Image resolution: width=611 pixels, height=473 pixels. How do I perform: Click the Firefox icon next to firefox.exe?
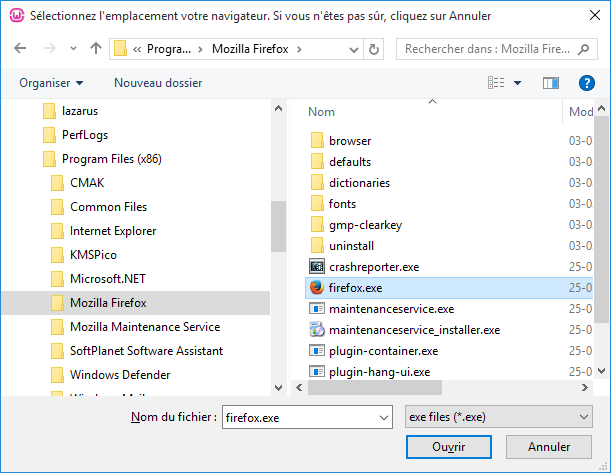tap(317, 288)
